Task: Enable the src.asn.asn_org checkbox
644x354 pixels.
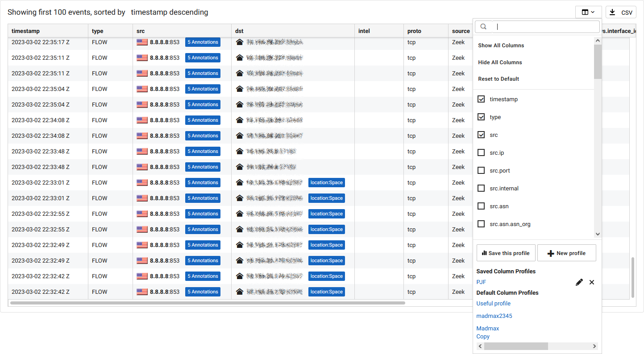Action: [481, 224]
